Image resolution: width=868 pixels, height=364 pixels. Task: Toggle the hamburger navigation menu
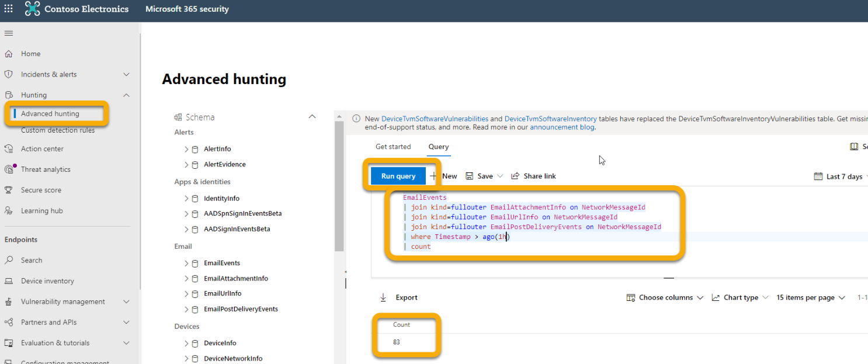pyautogui.click(x=9, y=33)
